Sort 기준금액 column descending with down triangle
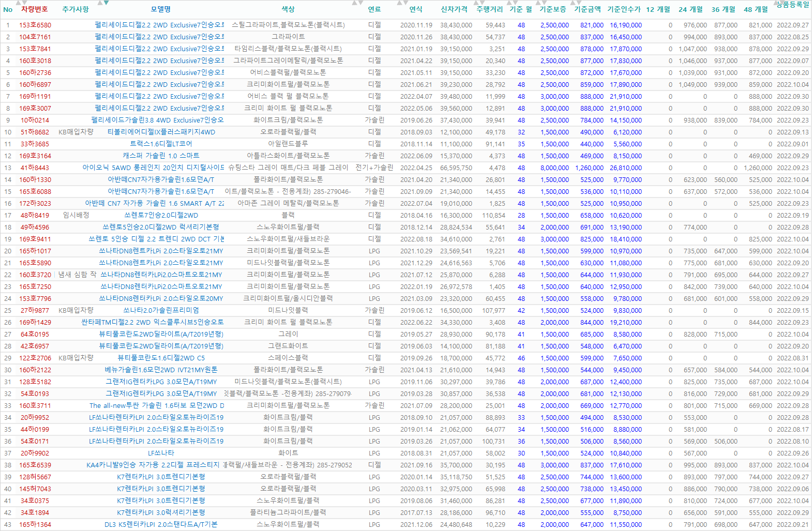 (579, 2)
